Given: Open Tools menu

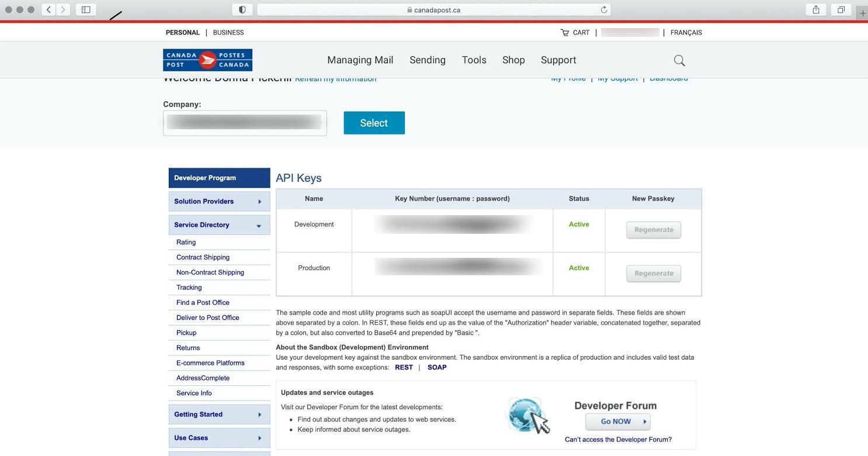Looking at the screenshot, I should 474,60.
